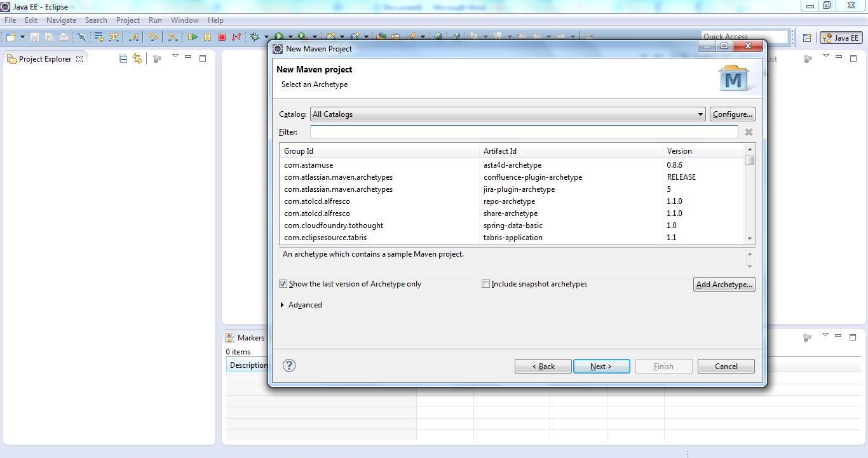Select the share-archetype row
This screenshot has height=458, width=868.
click(512, 213)
